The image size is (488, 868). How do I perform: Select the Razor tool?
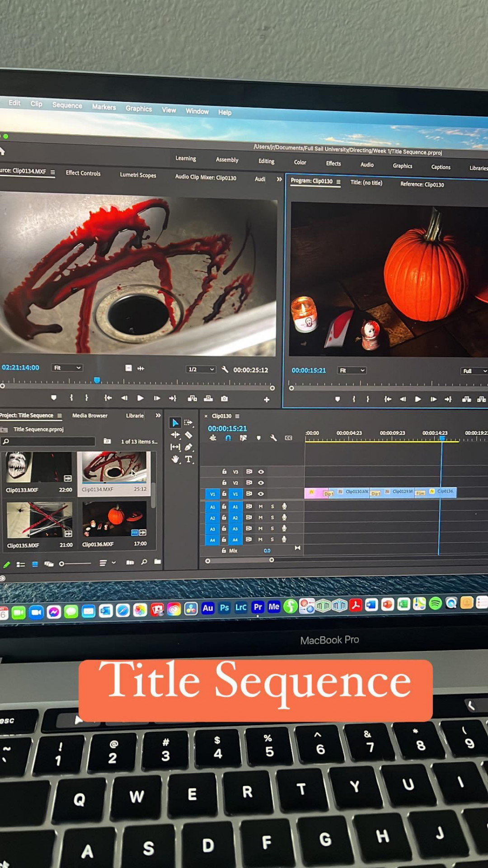(x=188, y=435)
